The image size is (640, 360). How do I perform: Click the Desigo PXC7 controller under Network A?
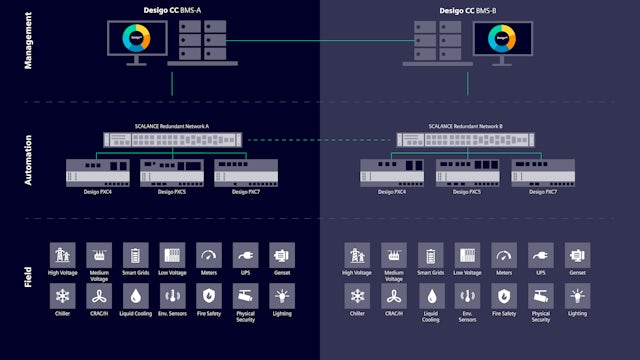pyautogui.click(x=246, y=173)
